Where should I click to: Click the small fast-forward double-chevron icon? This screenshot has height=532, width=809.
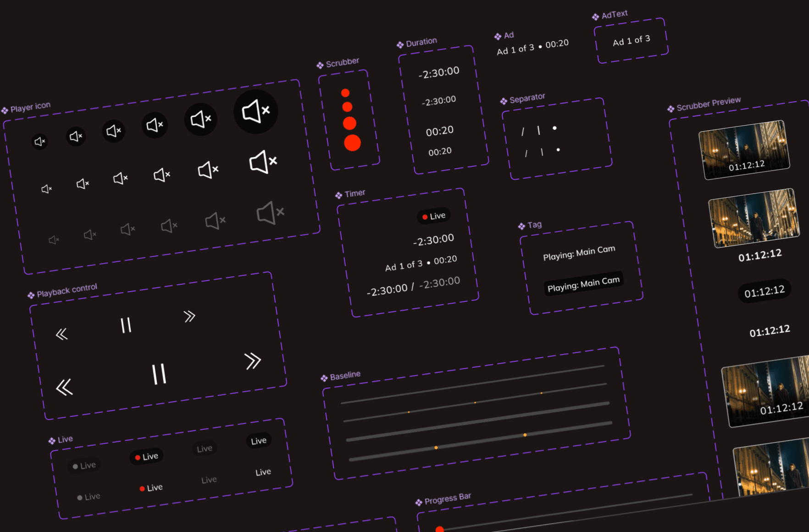[x=189, y=316]
